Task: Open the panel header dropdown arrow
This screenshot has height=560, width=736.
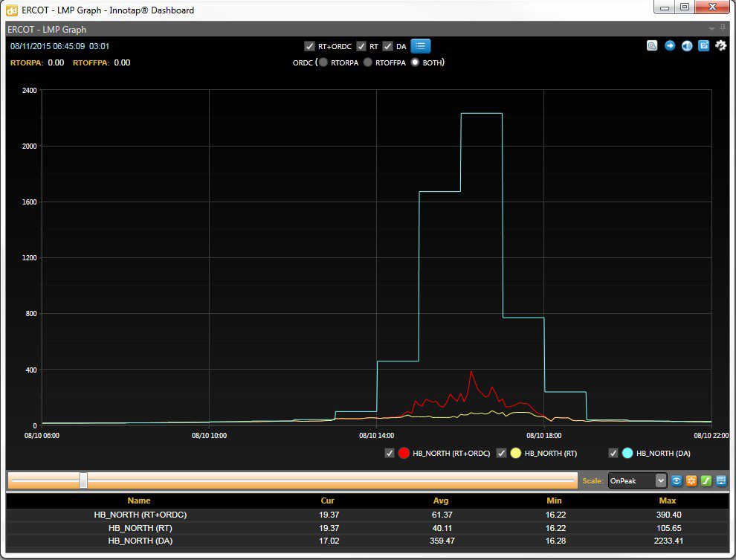Action: 711,29
